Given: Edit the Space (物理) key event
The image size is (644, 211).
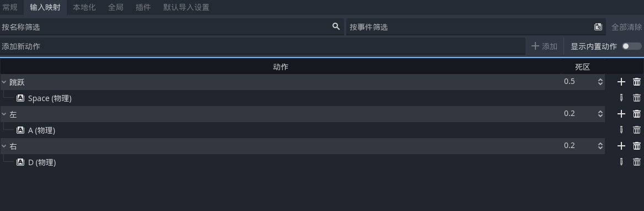Looking at the screenshot, I should (621, 98).
